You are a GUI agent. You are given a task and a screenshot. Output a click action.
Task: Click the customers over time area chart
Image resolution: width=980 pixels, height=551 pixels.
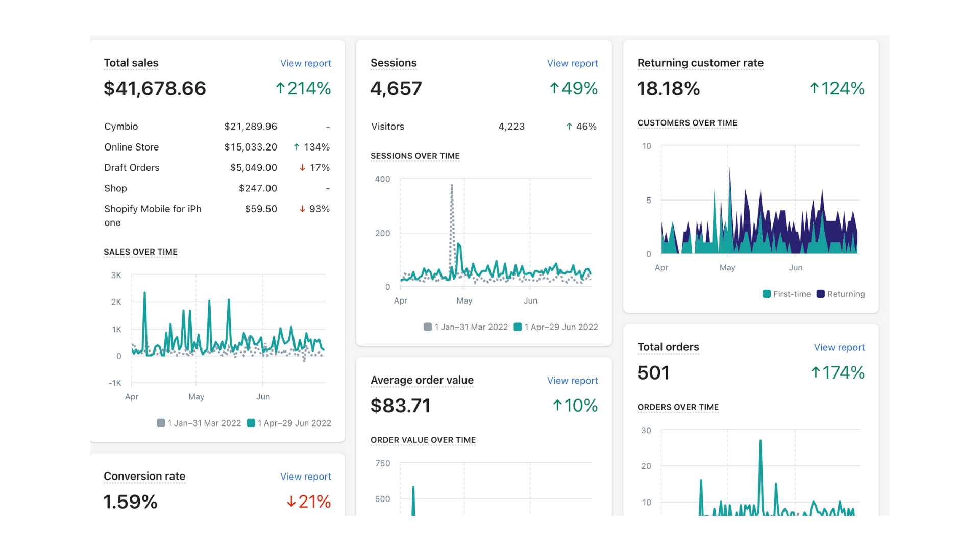click(x=760, y=200)
